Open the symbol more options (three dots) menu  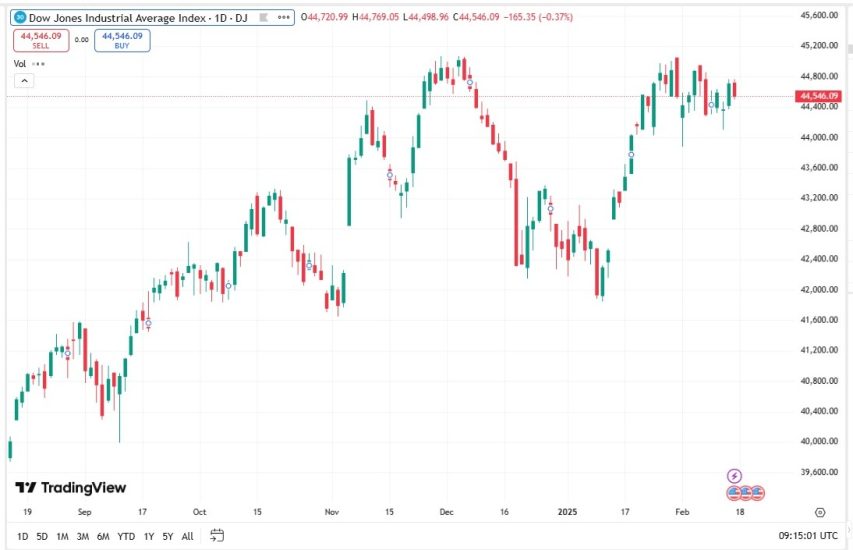point(283,17)
